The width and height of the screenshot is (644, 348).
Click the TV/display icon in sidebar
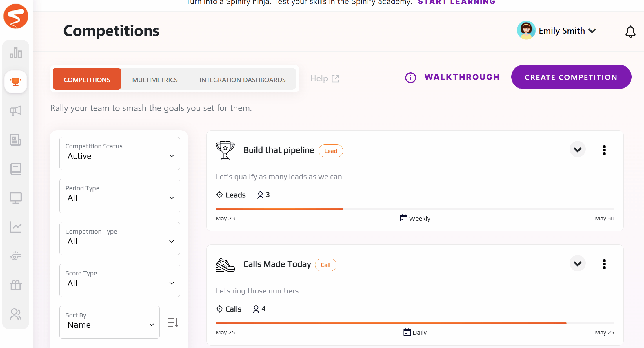click(16, 197)
